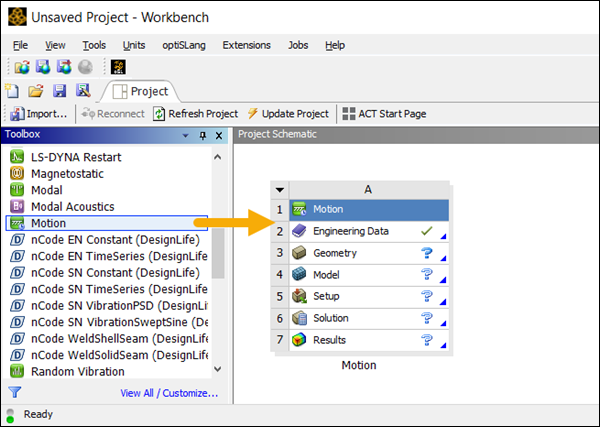Image resolution: width=600 pixels, height=427 pixels.
Task: Open the View All / Customize link
Action: [x=166, y=393]
